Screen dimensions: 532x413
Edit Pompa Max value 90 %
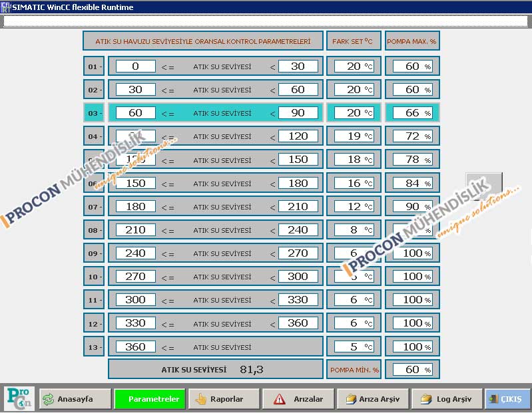[412, 206]
